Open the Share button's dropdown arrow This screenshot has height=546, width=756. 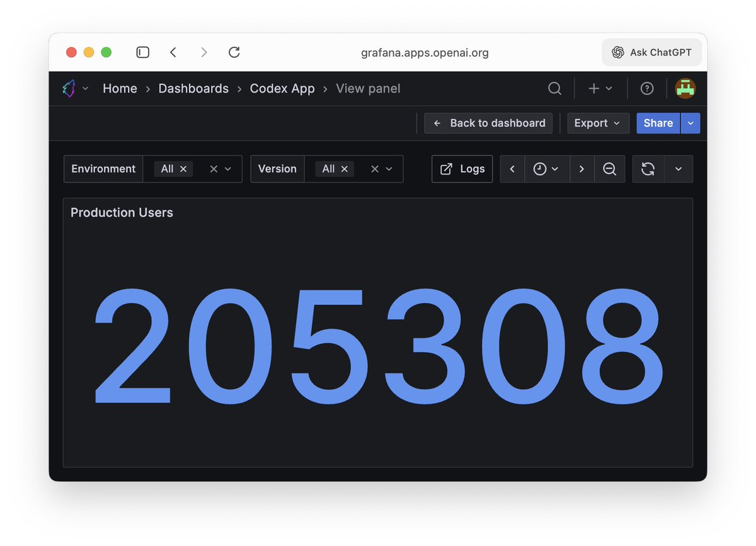click(690, 123)
